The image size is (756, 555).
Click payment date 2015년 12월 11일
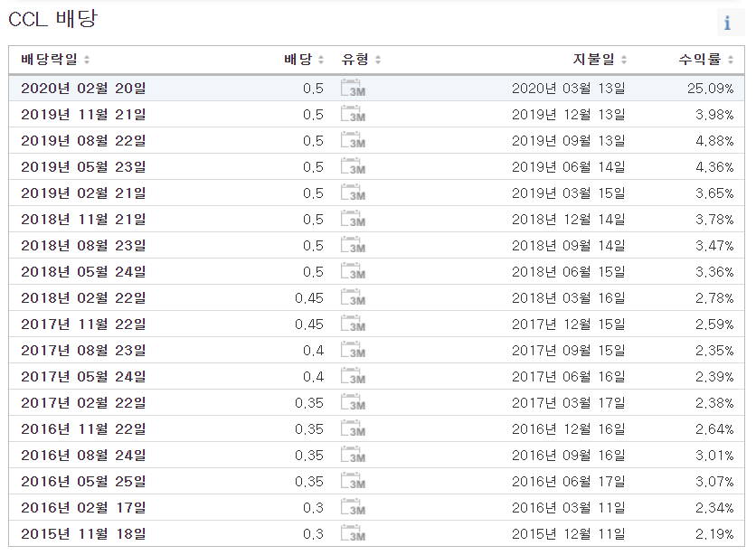tap(569, 533)
